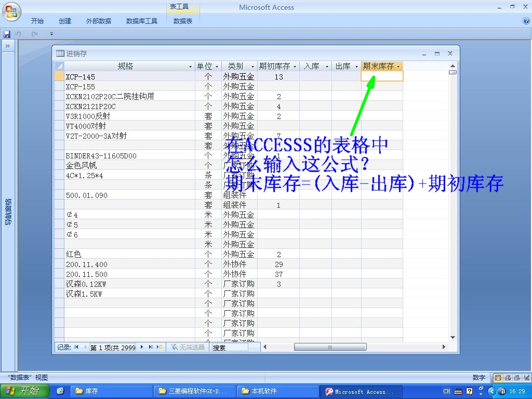Open 规格 column filter dropdown

[190, 66]
